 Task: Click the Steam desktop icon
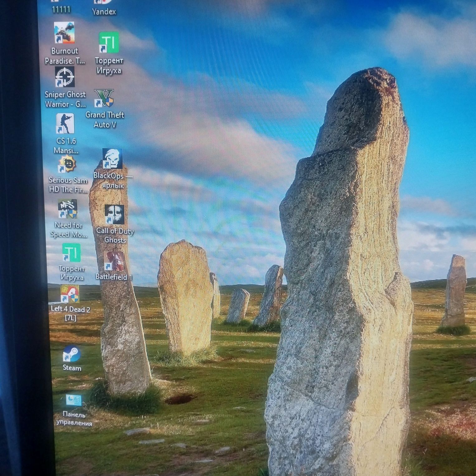71,354
